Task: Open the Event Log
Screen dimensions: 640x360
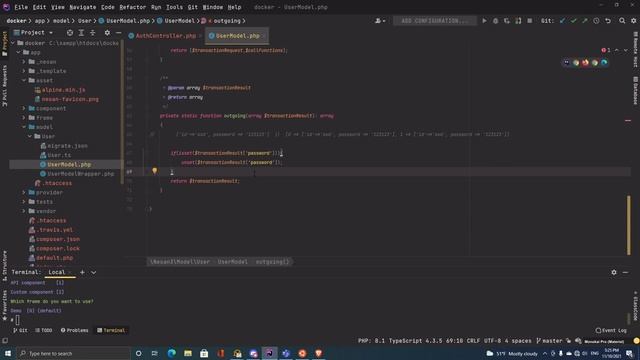Action: point(611,330)
